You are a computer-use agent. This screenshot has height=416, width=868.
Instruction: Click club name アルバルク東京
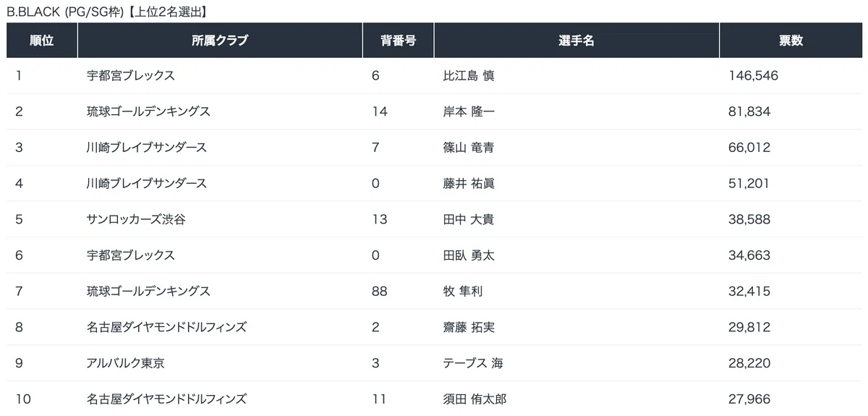[x=125, y=363]
